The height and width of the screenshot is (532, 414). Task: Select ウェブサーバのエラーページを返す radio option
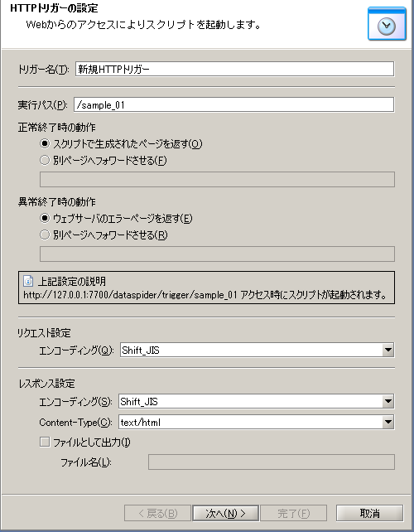45,218
